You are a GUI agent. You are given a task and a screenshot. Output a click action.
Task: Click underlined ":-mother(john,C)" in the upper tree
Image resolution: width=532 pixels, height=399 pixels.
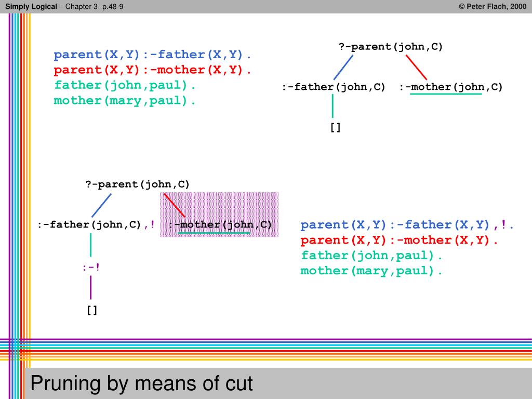coord(451,87)
